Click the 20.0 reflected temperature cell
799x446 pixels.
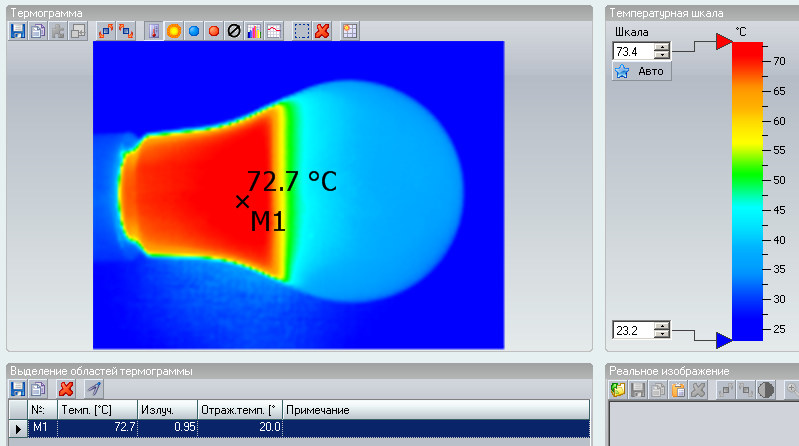pos(240,428)
